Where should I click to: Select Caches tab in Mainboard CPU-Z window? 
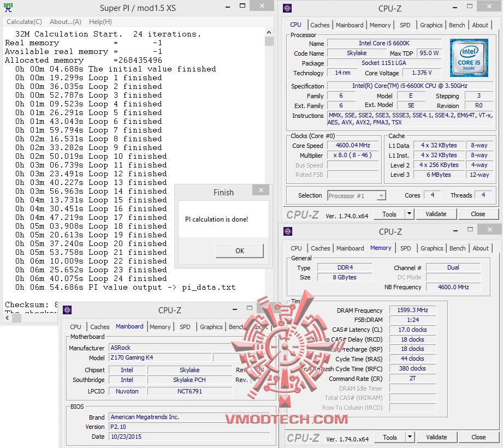(99, 327)
